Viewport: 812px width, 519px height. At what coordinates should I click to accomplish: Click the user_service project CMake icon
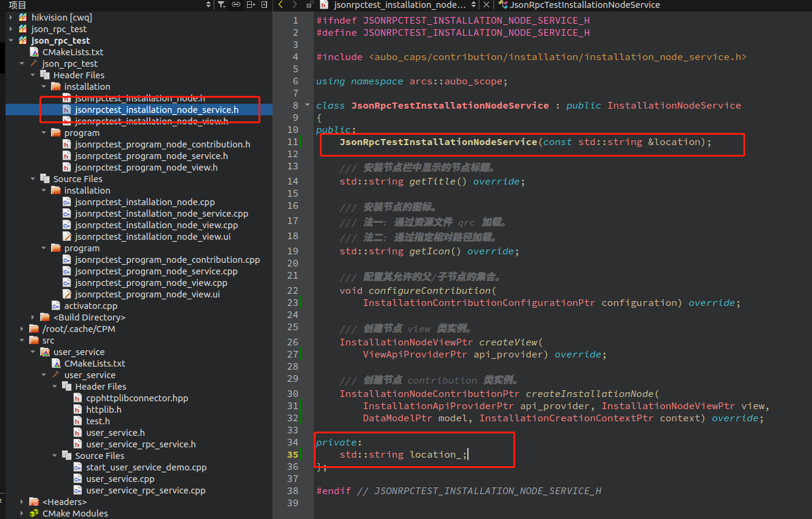(x=45, y=352)
